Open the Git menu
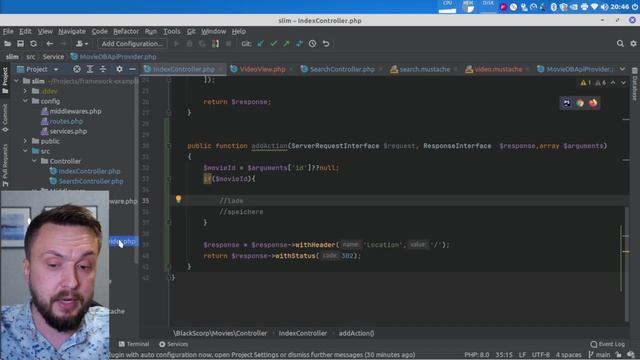This screenshot has width=640, height=360. (x=191, y=31)
